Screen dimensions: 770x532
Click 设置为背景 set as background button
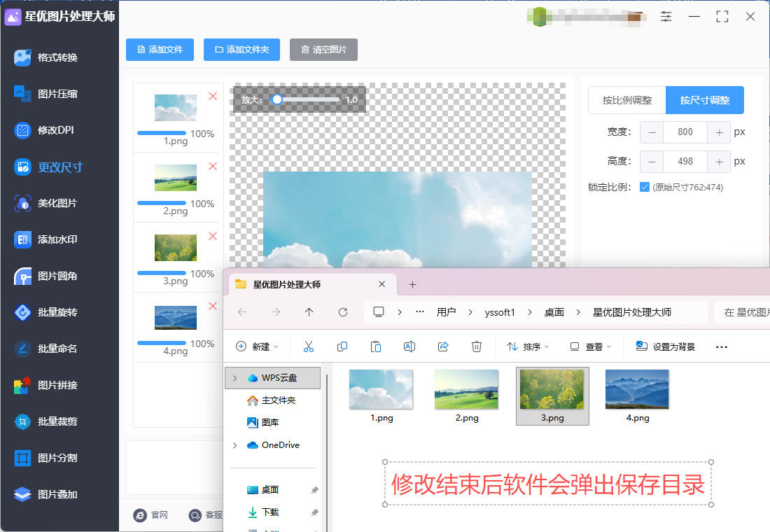666,346
